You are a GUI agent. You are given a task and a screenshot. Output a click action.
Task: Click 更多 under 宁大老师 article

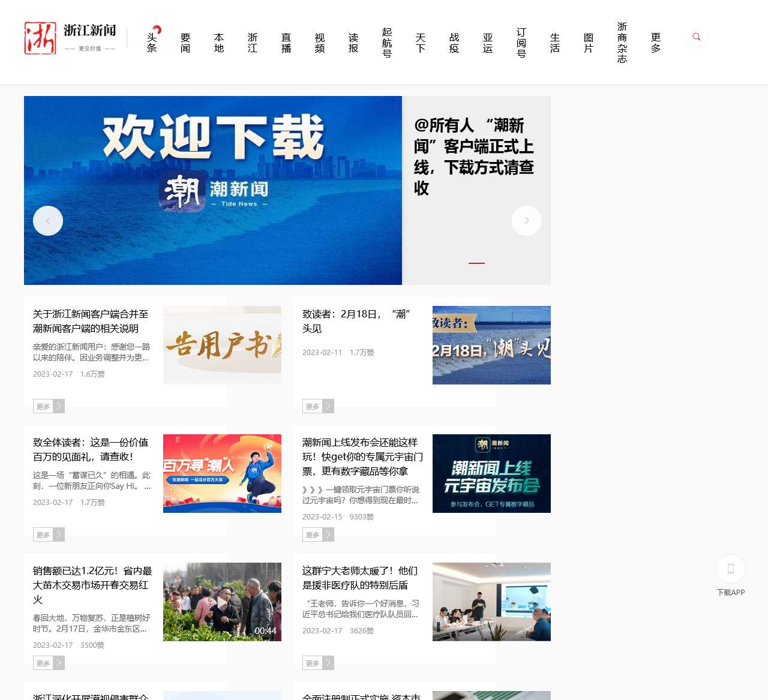[318, 663]
